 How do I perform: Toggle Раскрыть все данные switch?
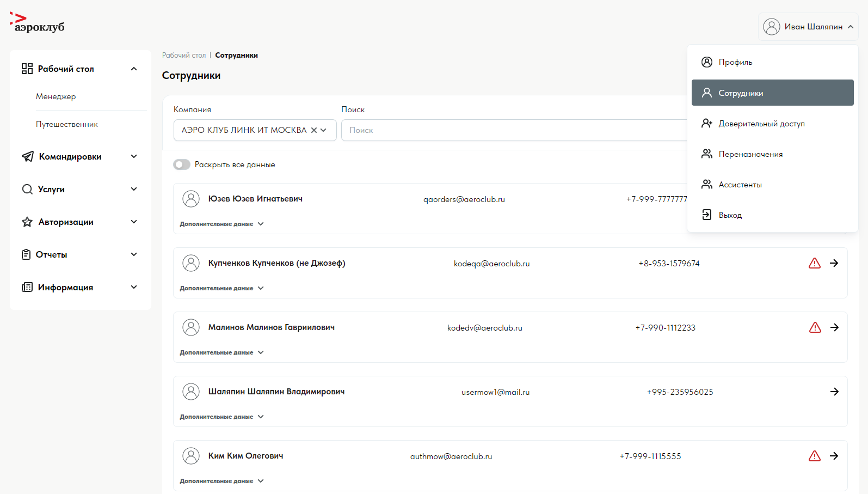[x=182, y=164]
